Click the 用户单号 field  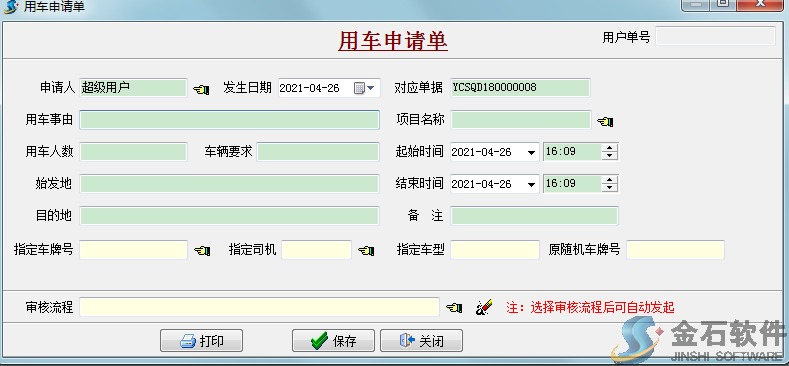pyautogui.click(x=716, y=36)
